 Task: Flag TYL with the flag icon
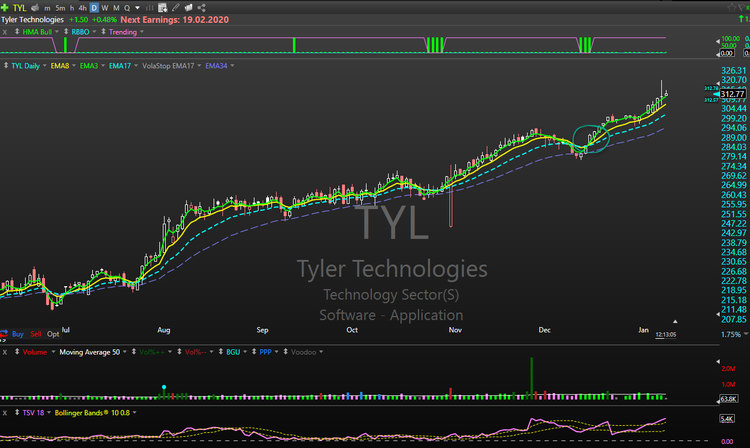(743, 8)
